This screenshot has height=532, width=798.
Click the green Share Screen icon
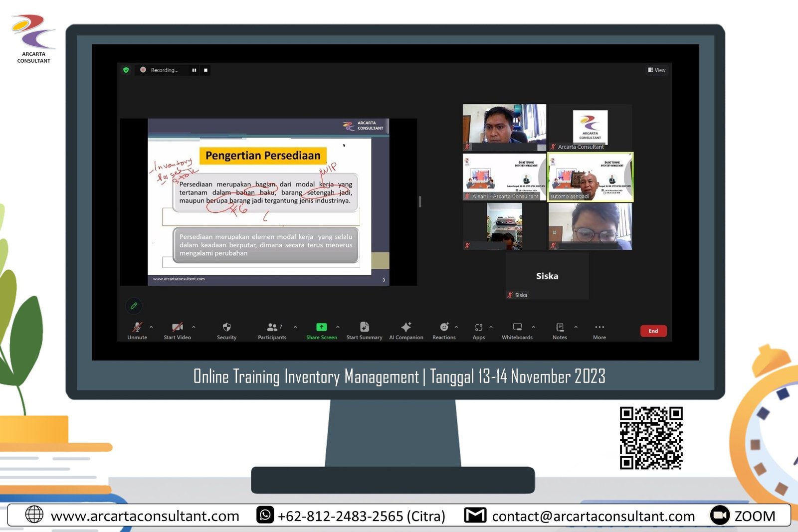[x=321, y=327]
